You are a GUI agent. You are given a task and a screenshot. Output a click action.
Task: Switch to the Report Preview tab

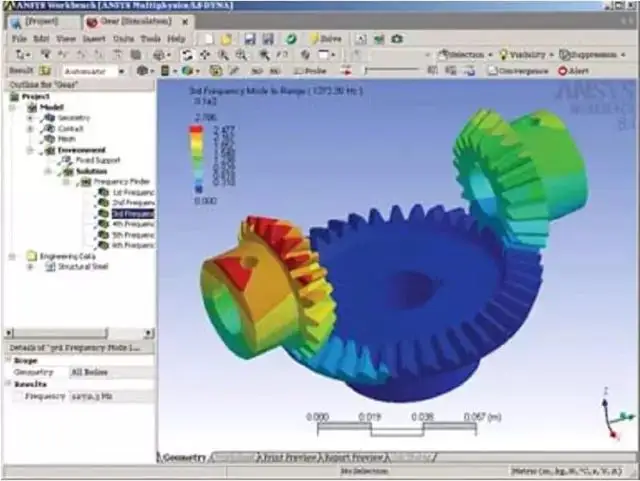tap(353, 458)
